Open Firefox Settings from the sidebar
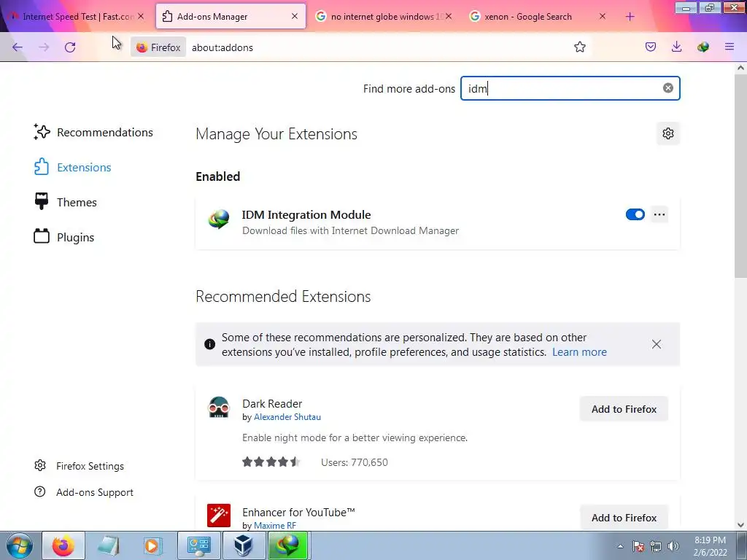 [79, 466]
